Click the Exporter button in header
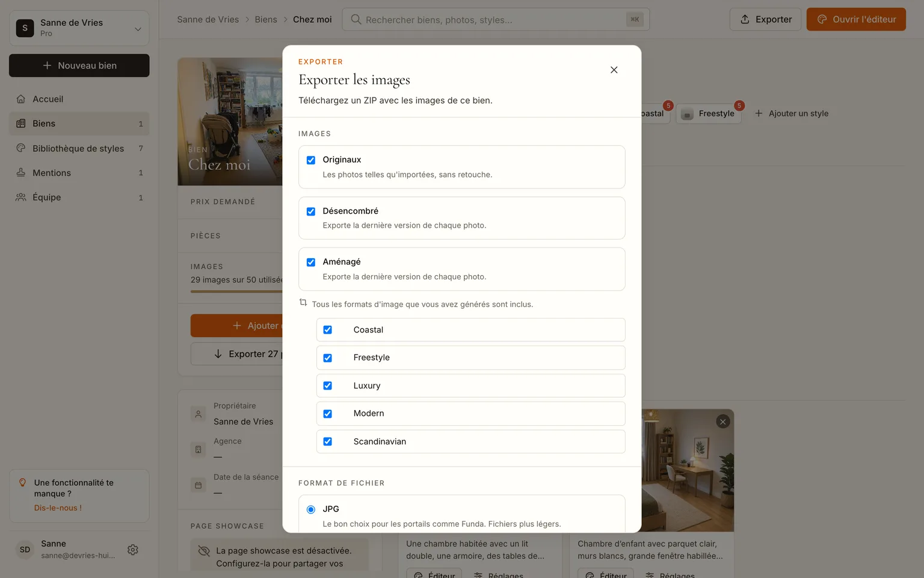The image size is (924, 578). click(765, 19)
